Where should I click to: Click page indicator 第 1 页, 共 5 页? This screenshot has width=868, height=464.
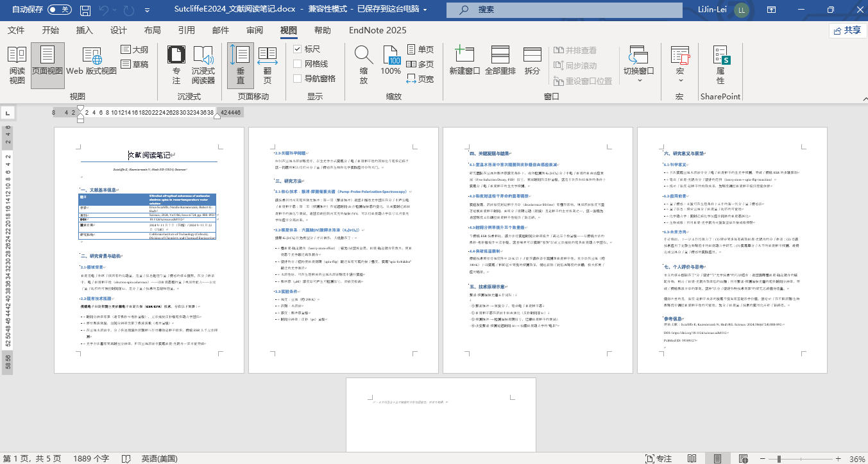(33, 459)
